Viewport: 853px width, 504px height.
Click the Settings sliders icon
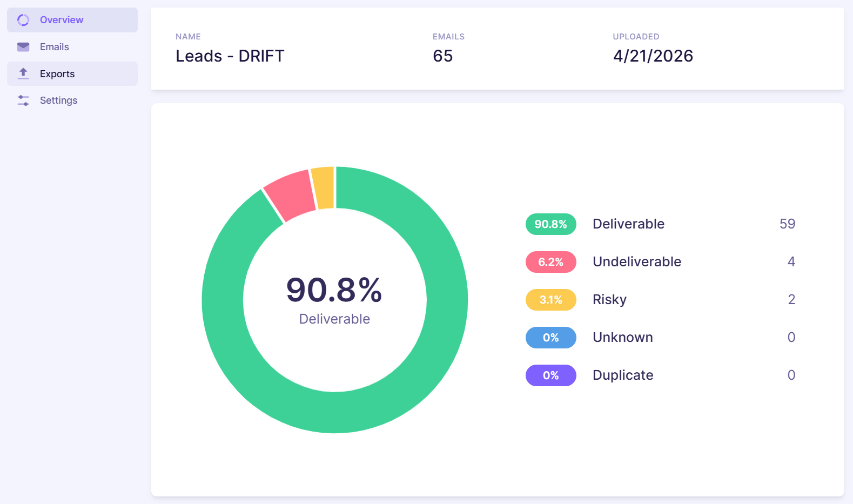pyautogui.click(x=23, y=100)
